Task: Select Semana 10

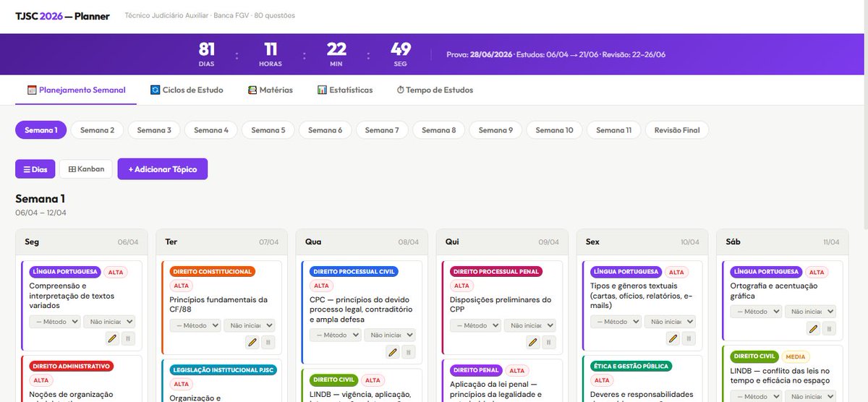Action: (554, 130)
